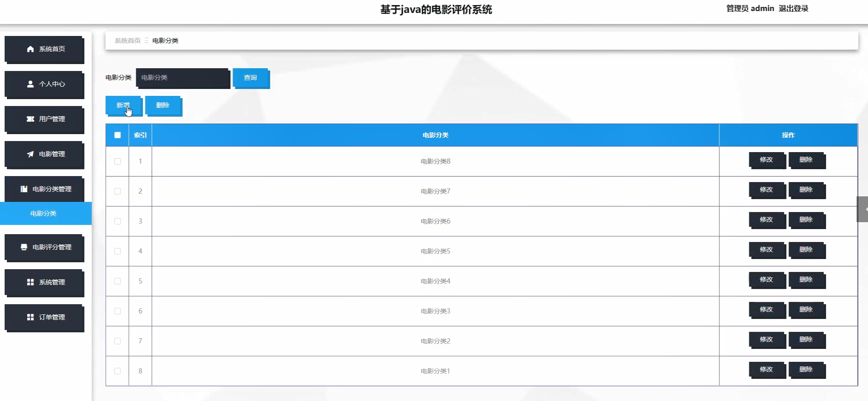
Task: Click 修改 for 电影分类4
Action: click(x=767, y=280)
